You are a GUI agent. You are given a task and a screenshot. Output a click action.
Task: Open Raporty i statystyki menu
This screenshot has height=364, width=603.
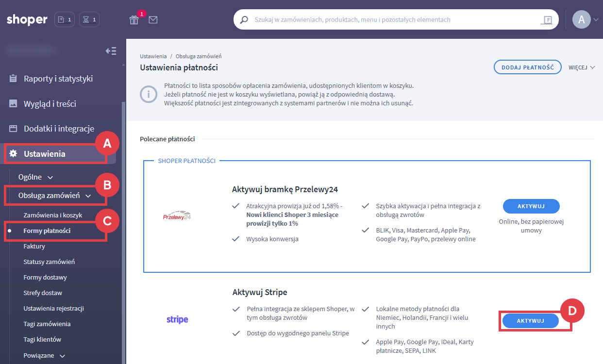[58, 79]
